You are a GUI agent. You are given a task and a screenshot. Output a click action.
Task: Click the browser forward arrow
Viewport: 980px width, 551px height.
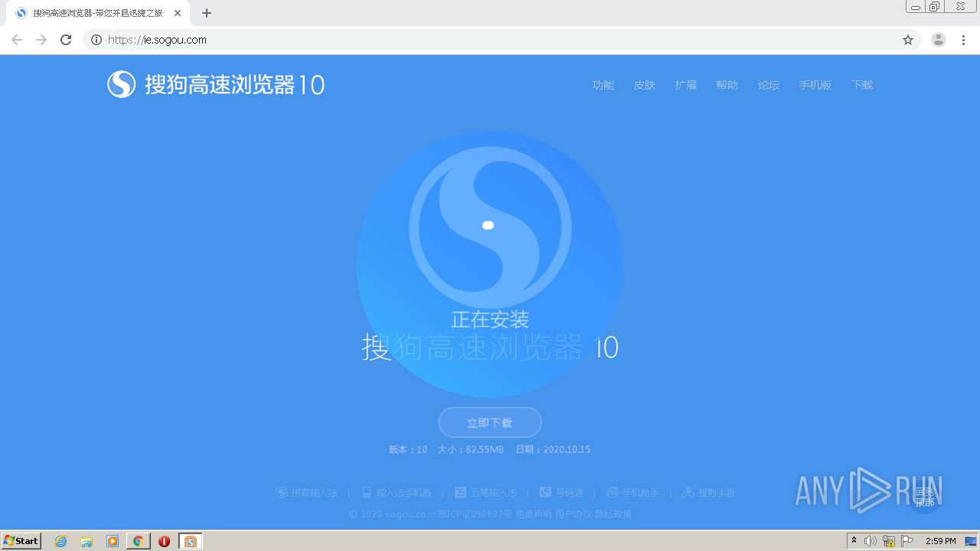click(41, 40)
